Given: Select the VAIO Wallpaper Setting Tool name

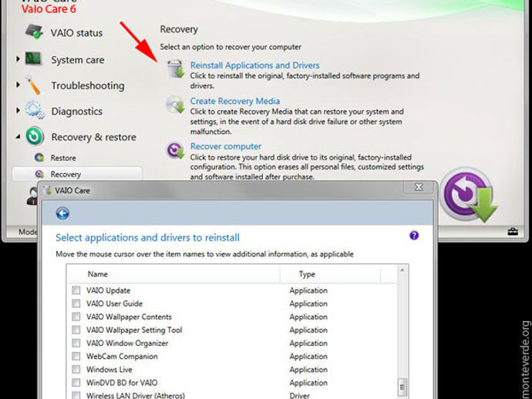Looking at the screenshot, I should coord(134,330).
